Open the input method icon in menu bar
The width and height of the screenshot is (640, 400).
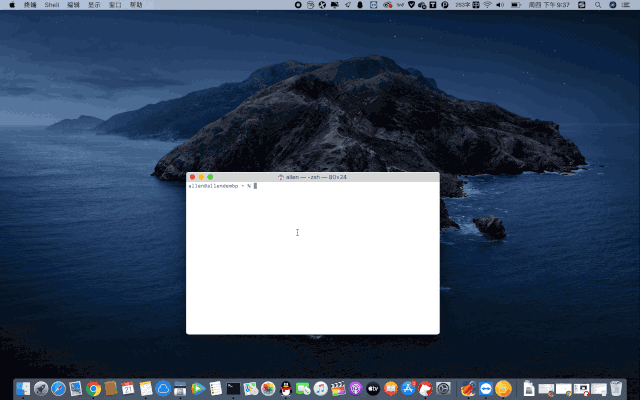point(476,5)
